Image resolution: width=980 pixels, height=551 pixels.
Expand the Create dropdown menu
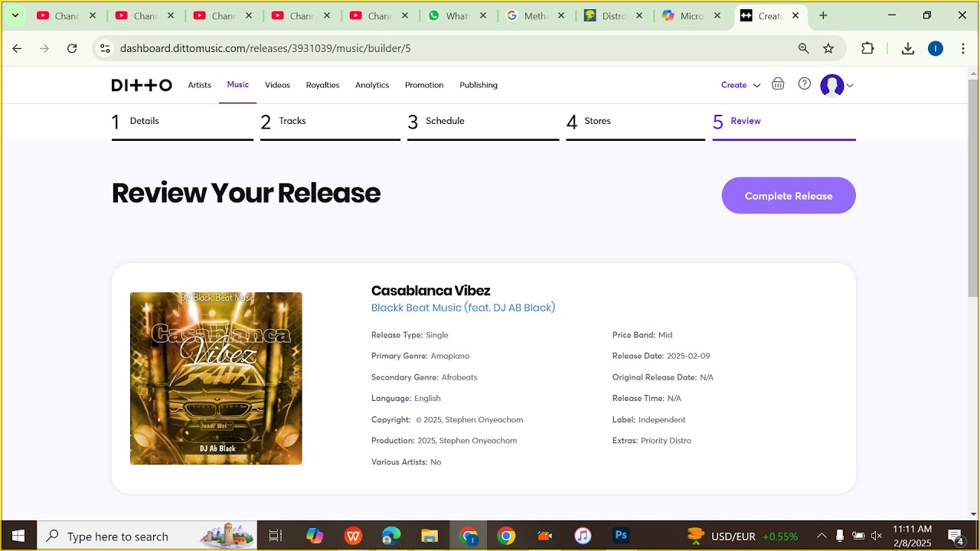click(x=741, y=85)
